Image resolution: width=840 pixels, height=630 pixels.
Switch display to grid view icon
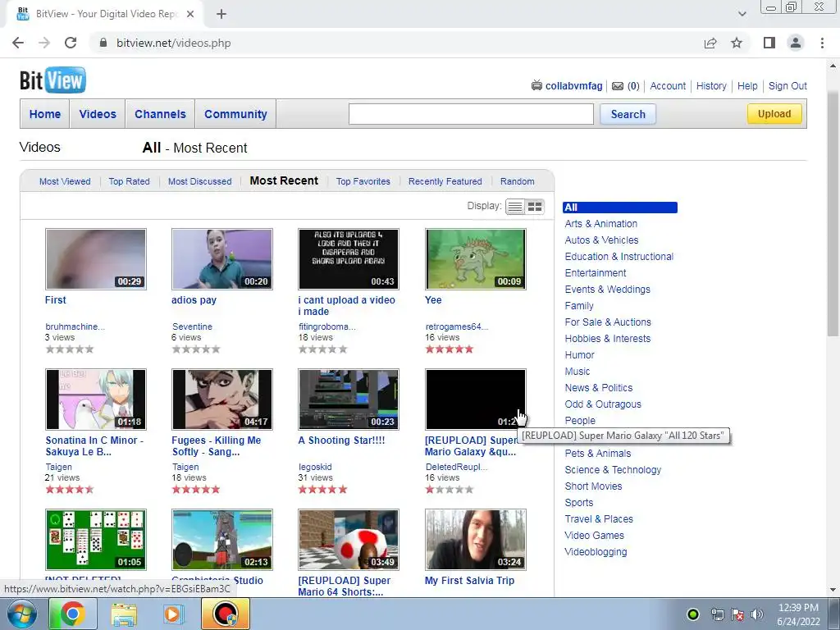535,206
